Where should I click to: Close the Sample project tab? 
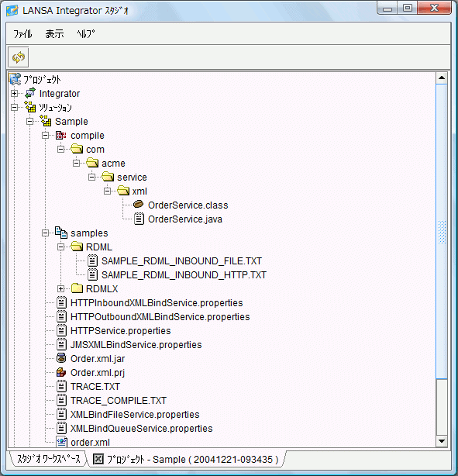98,459
